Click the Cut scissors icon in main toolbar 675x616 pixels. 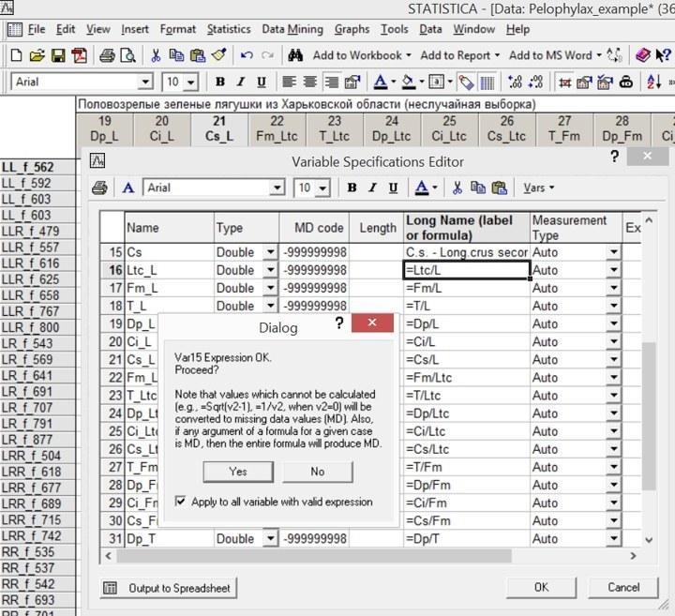click(x=156, y=55)
